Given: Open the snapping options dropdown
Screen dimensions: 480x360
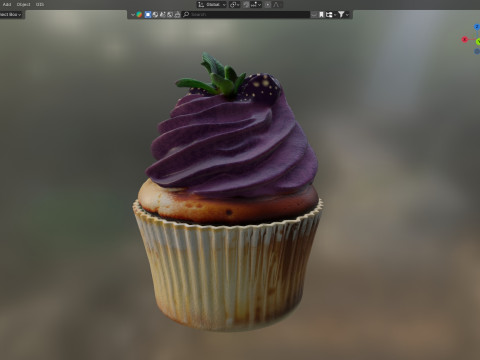Looking at the screenshot, I should (x=256, y=5).
